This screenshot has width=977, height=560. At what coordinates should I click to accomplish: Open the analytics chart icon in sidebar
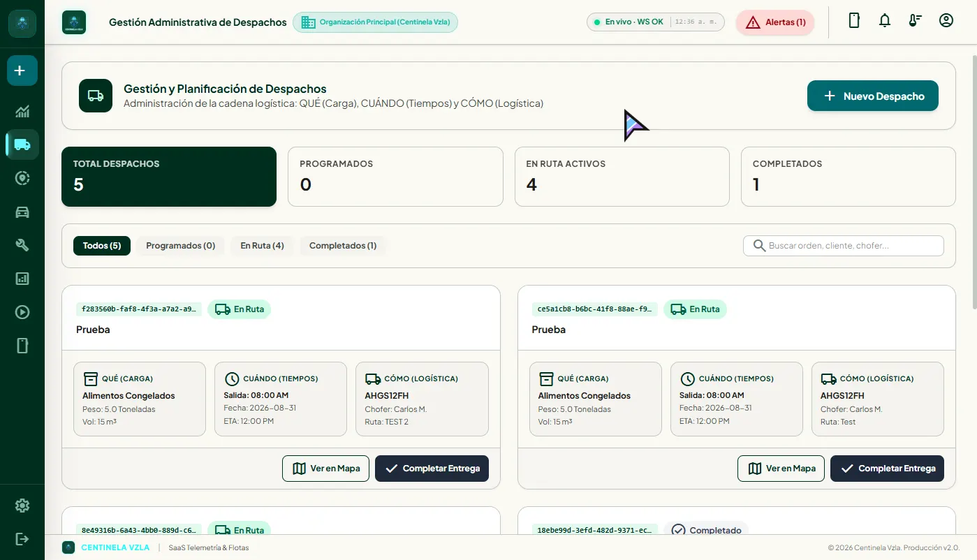22,111
